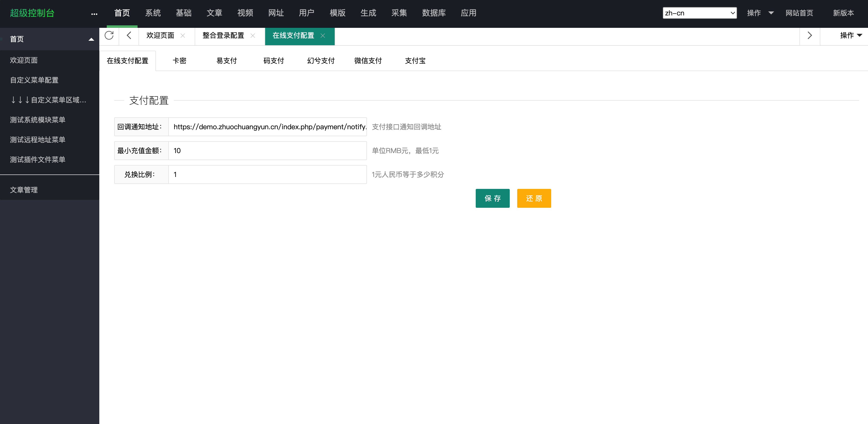This screenshot has height=424, width=868.
Task: Switch to the 支付宝 tab
Action: [x=415, y=61]
